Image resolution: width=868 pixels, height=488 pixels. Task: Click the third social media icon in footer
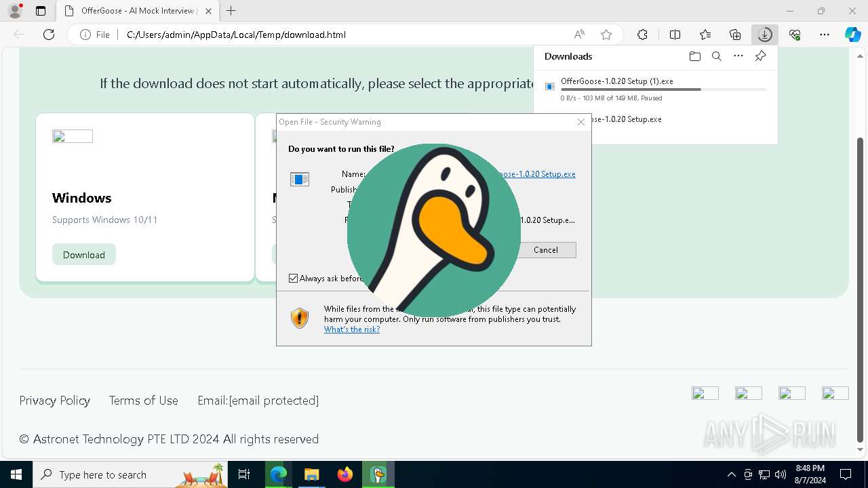pos(792,393)
